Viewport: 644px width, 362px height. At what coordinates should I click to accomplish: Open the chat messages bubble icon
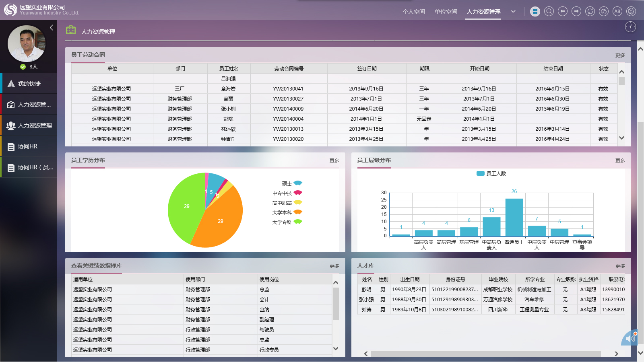pos(604,11)
